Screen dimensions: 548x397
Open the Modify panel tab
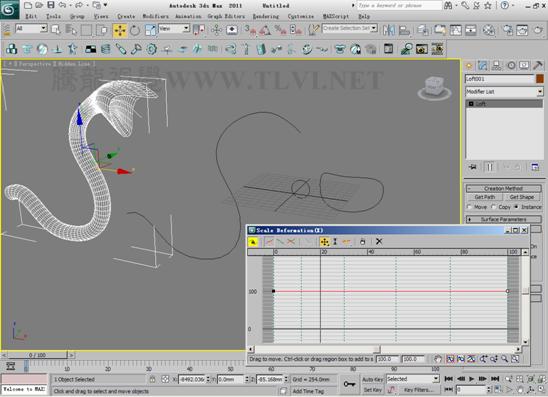(483, 65)
